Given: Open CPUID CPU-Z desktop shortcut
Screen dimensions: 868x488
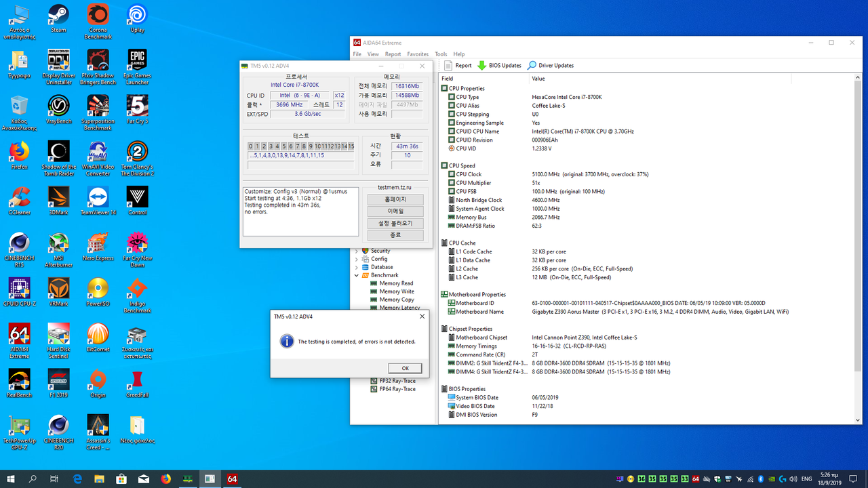Looking at the screenshot, I should (x=19, y=291).
